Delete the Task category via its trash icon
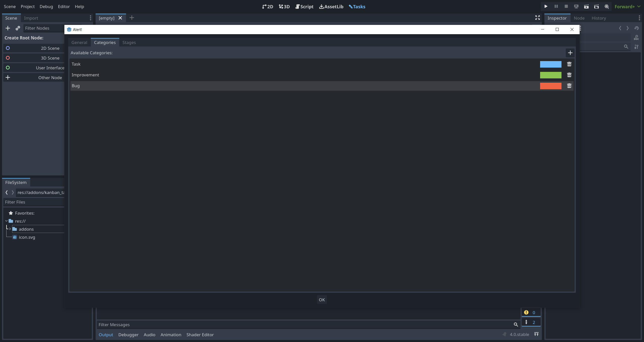 (x=569, y=64)
